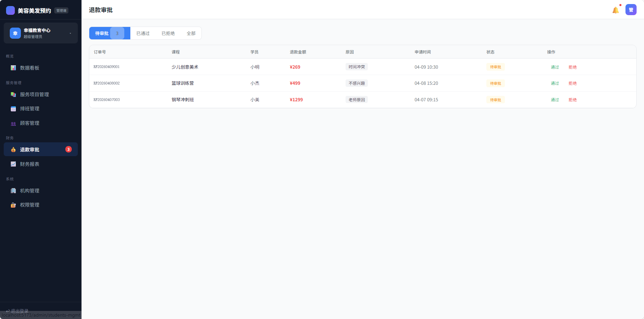Open 权限管理 lock icon item

tap(13, 205)
